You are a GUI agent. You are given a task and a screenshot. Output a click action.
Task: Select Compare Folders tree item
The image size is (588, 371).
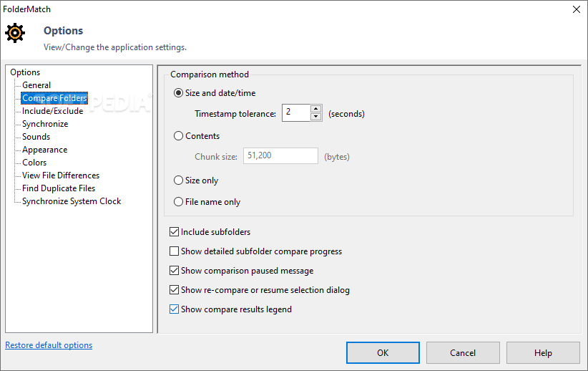click(x=54, y=98)
